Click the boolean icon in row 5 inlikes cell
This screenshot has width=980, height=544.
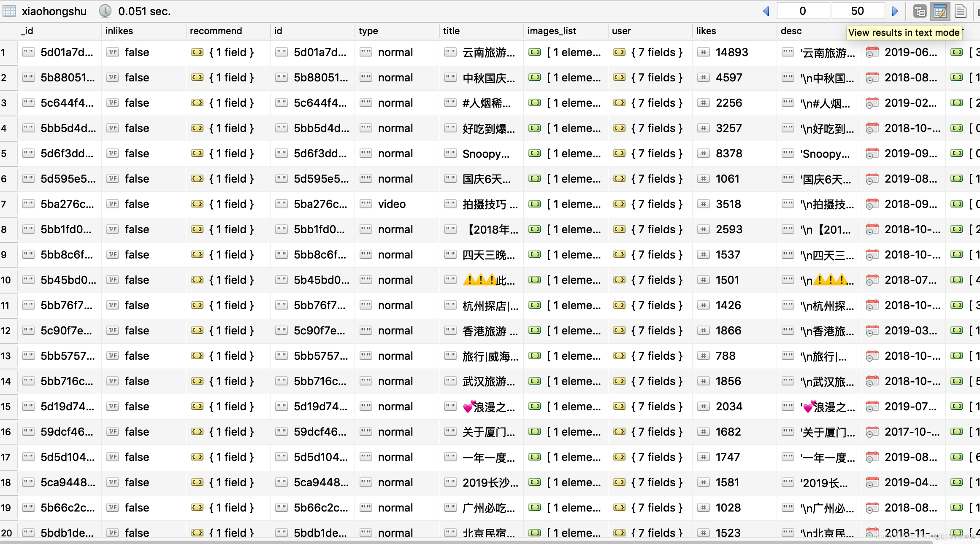tap(113, 154)
